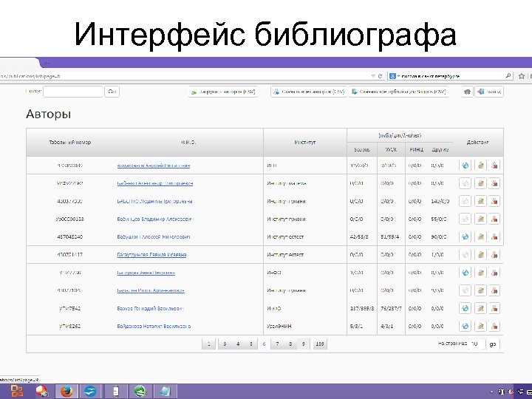
Task: Click the Firefox icon in taskbar
Action: [x=66, y=392]
